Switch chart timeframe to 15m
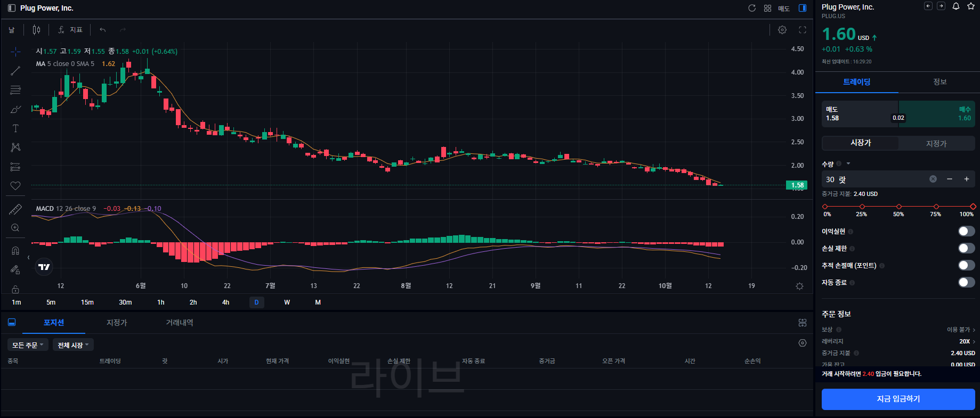Screen dimensions: 980x418 (87, 302)
